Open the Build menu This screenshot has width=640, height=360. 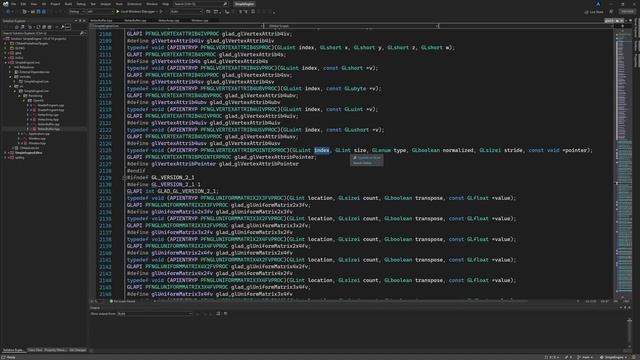coord(68,4)
